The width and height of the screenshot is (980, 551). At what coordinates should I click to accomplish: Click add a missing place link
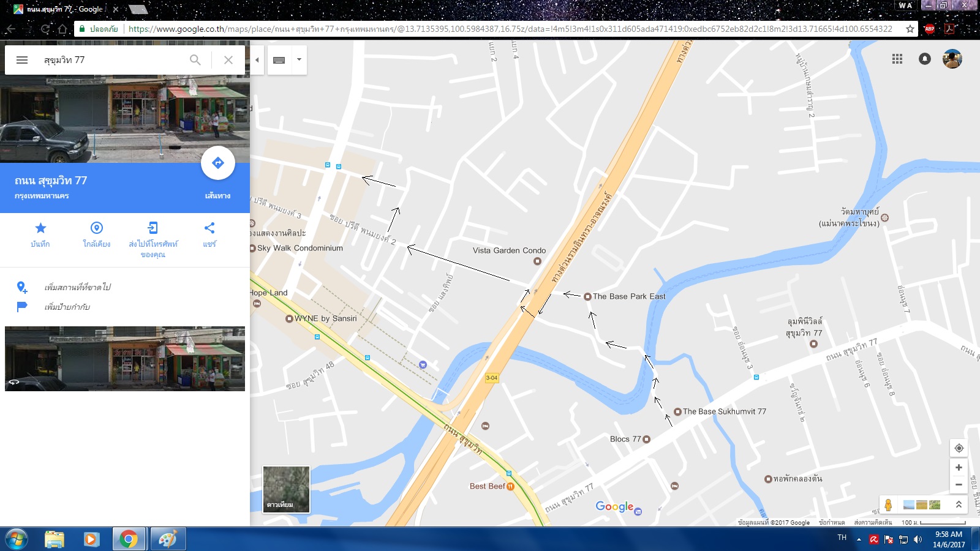[77, 287]
